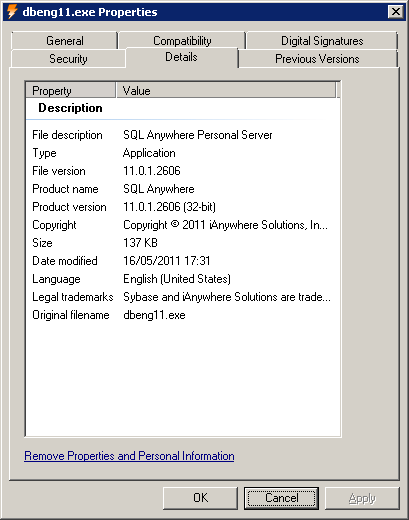Close the dbeng11.exe Properties dialog
Image resolution: width=409 pixels, height=520 pixels.
pos(396,12)
